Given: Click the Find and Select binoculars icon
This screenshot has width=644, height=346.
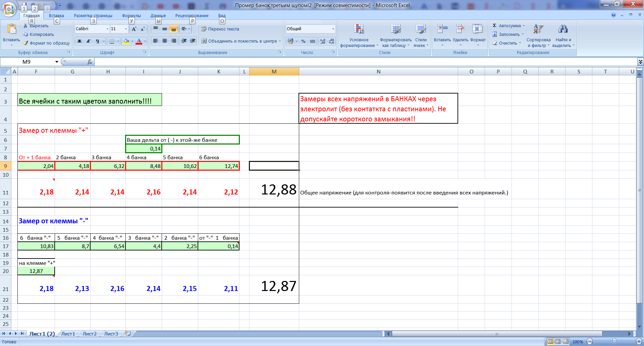Looking at the screenshot, I should pos(563,30).
